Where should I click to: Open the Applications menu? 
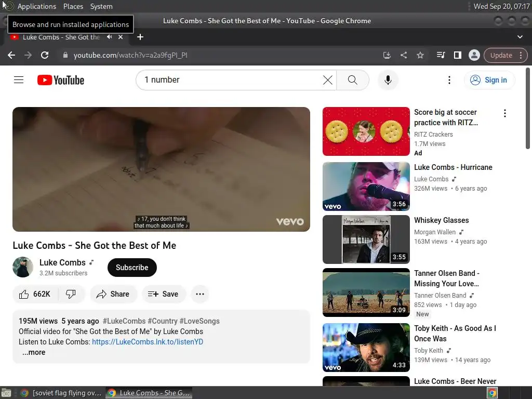[x=37, y=6]
